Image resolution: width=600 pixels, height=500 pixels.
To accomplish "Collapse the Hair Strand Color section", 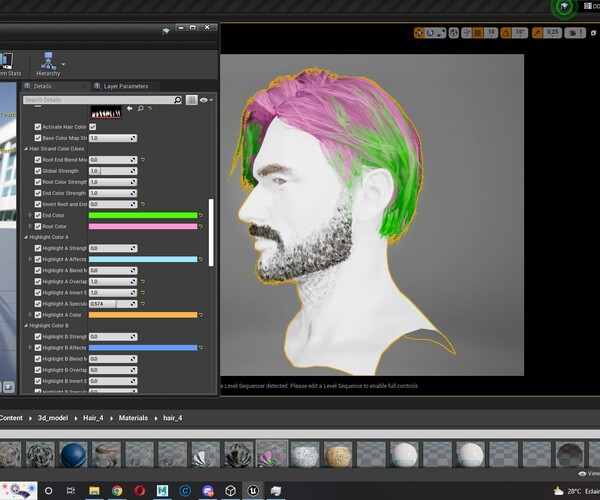I will 26,149.
